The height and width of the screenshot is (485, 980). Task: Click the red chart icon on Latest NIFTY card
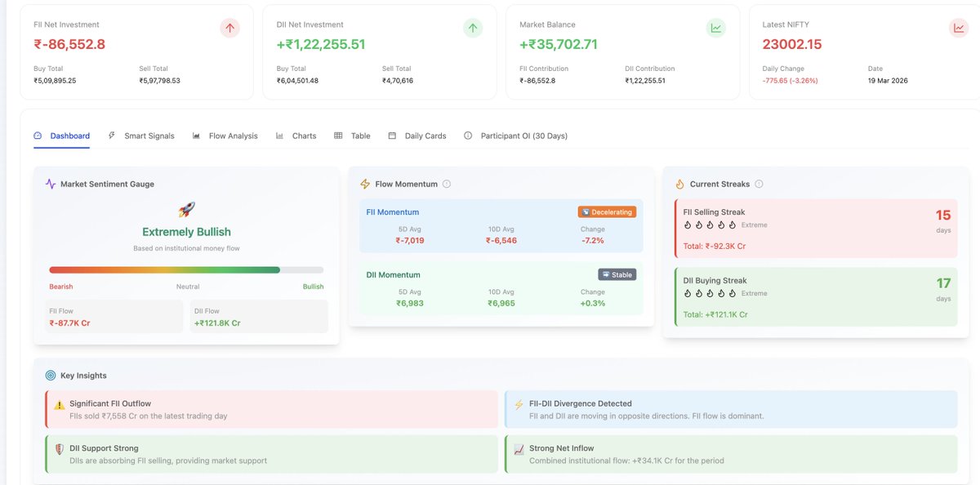[959, 28]
